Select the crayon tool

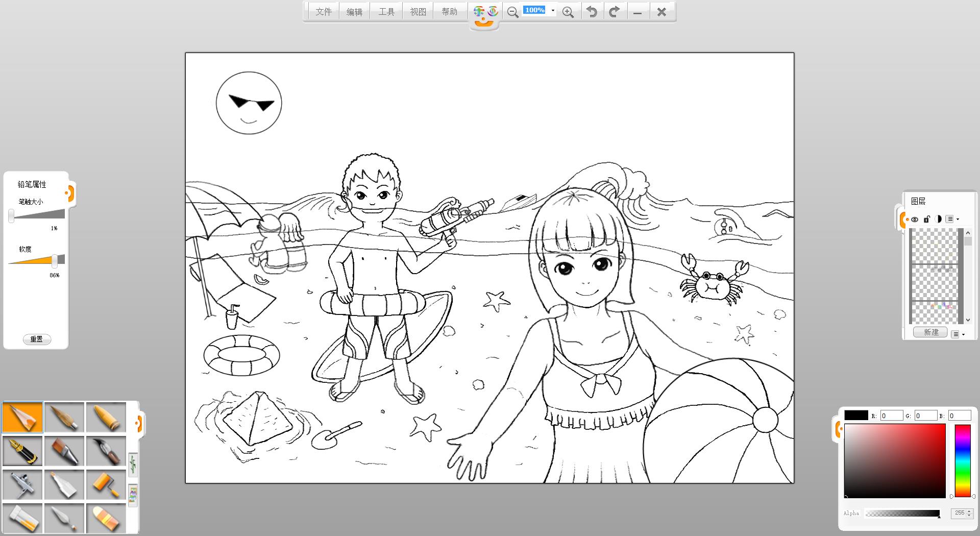[x=106, y=417]
